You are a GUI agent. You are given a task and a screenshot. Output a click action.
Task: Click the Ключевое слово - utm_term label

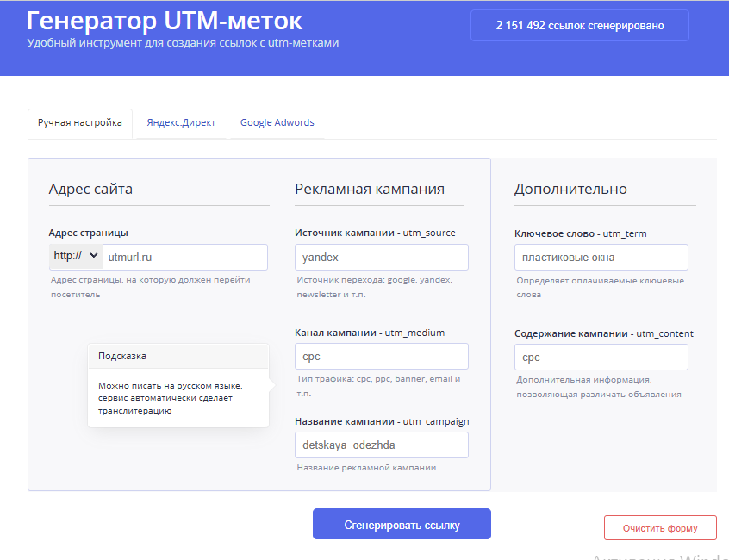580,233
